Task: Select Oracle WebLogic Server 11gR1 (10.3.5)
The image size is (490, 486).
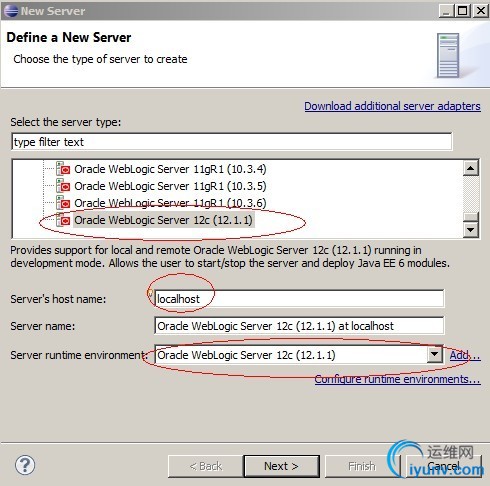Action: coord(170,186)
